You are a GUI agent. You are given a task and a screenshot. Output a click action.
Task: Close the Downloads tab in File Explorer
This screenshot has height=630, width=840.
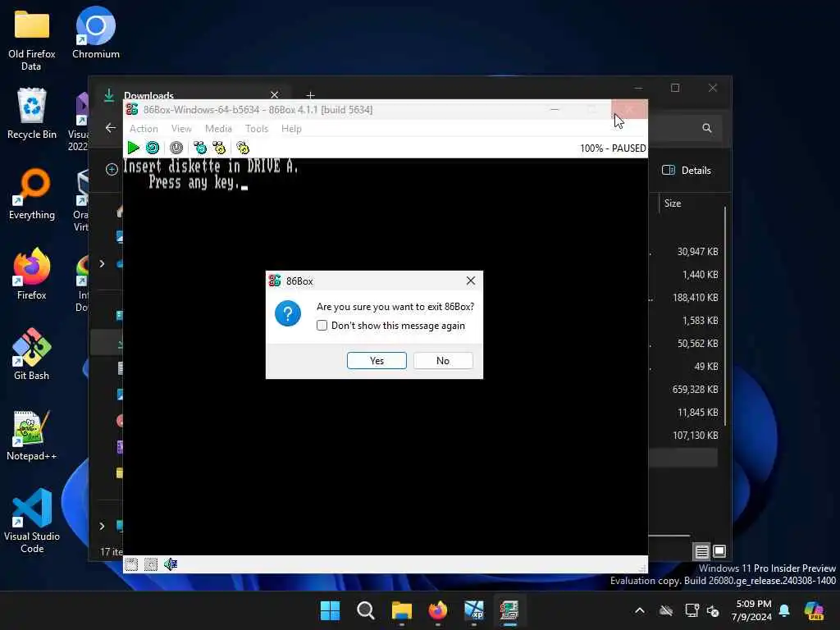tap(274, 95)
